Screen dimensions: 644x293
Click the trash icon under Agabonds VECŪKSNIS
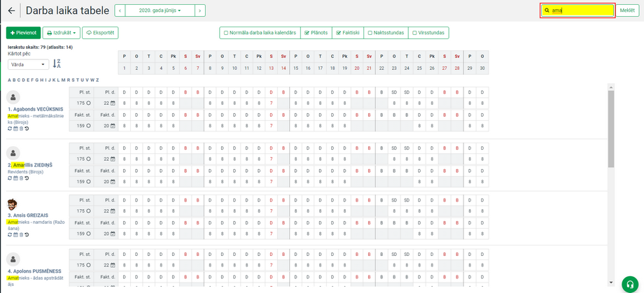(21, 129)
